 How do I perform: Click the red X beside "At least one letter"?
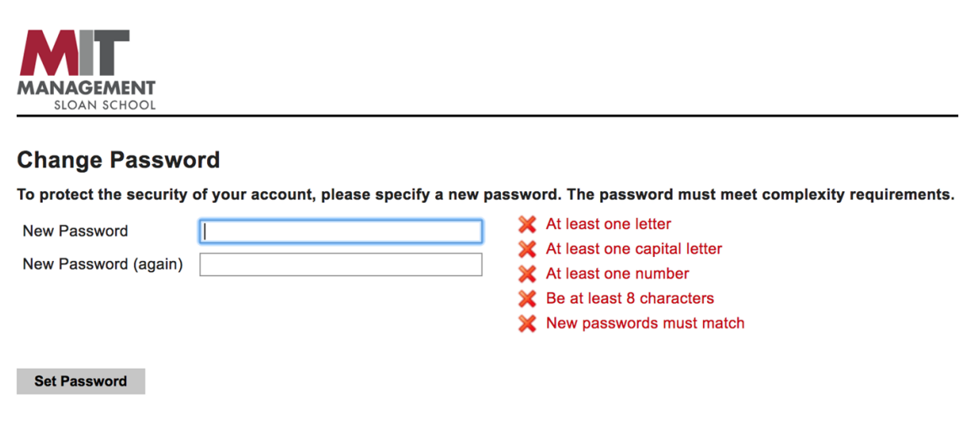[527, 225]
